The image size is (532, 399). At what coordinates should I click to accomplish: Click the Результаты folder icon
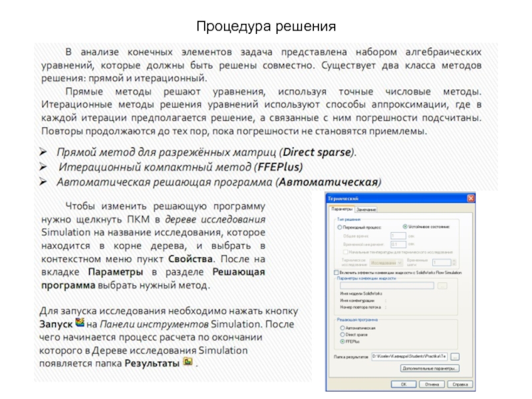(x=188, y=361)
